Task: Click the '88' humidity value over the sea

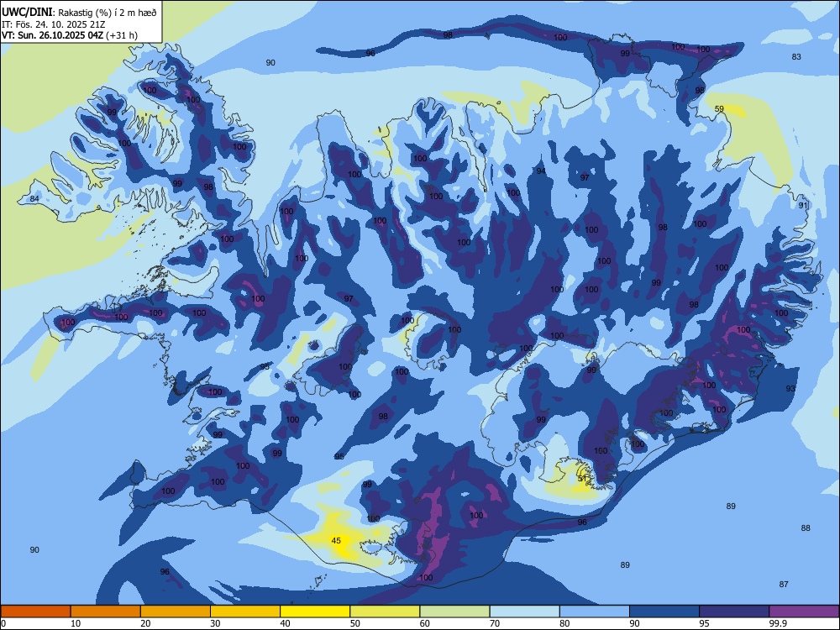Action: click(806, 528)
